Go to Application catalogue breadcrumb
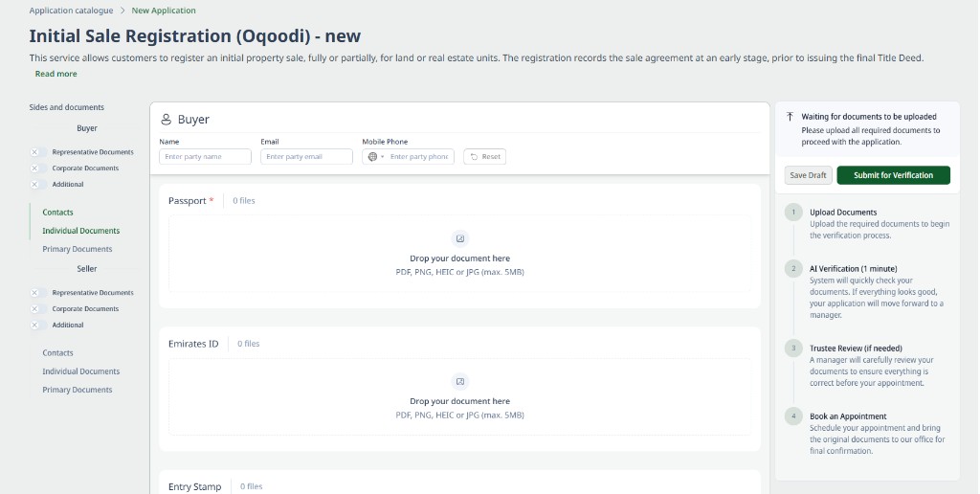Image resolution: width=980 pixels, height=494 pixels. coord(71,11)
